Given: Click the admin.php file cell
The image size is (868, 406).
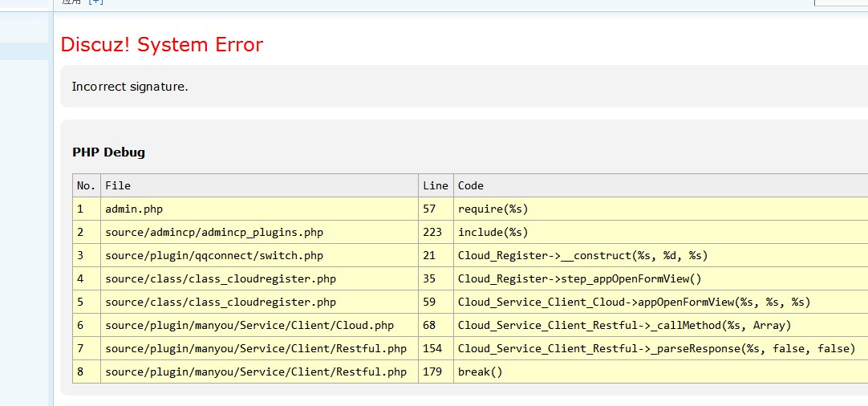Looking at the screenshot, I should tap(134, 209).
